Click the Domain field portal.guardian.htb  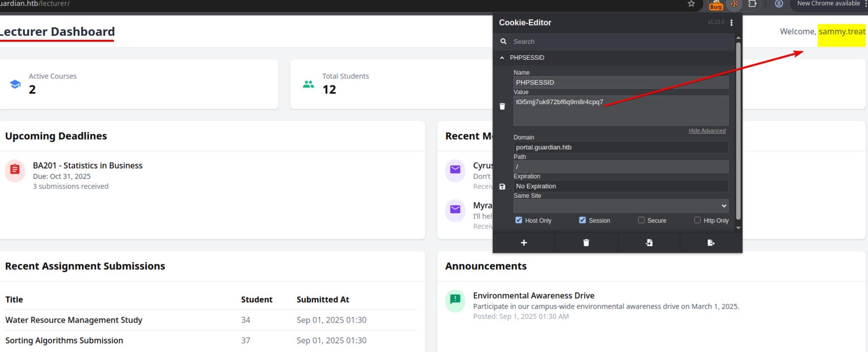point(621,147)
